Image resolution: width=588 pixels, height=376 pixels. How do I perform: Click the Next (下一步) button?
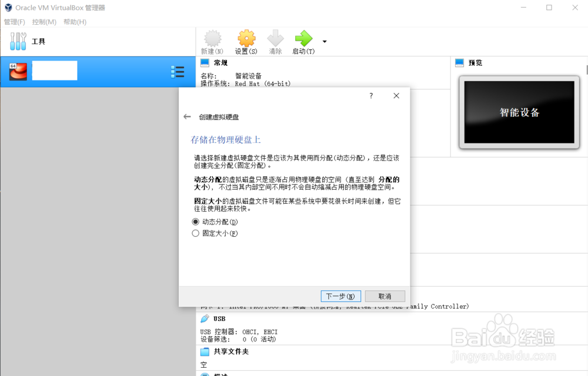341,296
